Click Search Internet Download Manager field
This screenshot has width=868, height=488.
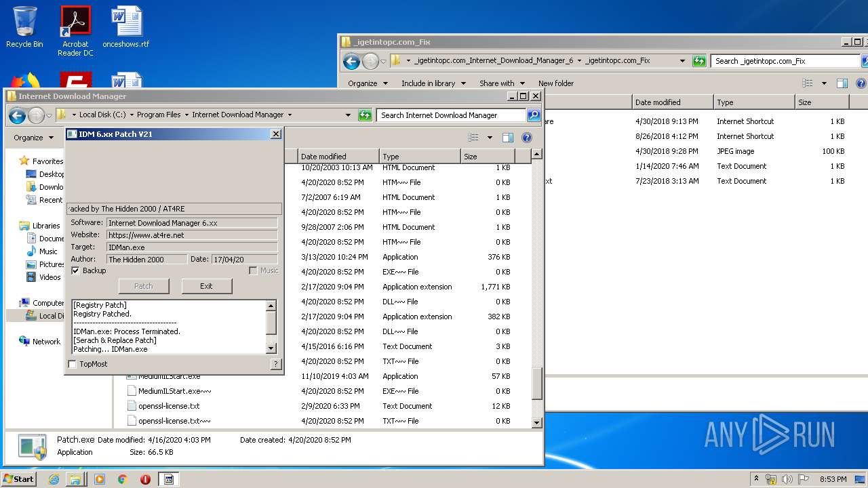[451, 115]
